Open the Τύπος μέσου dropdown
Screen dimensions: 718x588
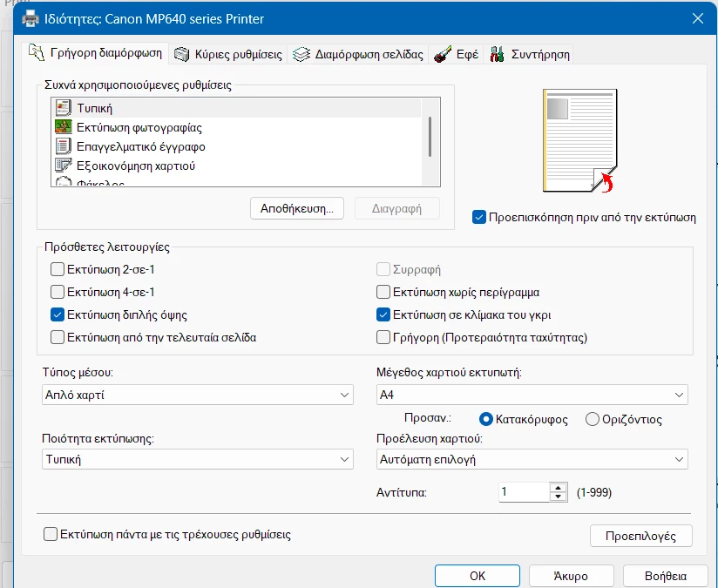click(197, 395)
